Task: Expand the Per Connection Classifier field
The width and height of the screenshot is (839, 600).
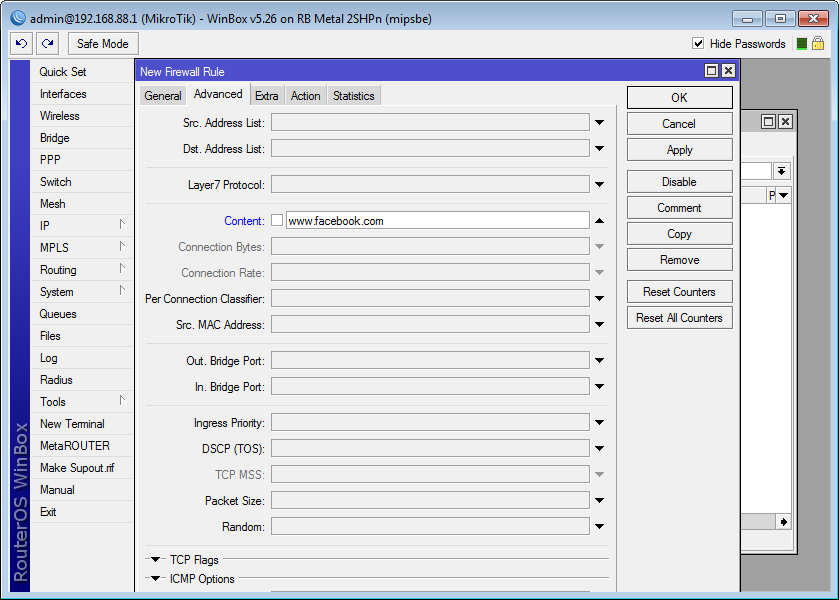Action: coord(599,299)
